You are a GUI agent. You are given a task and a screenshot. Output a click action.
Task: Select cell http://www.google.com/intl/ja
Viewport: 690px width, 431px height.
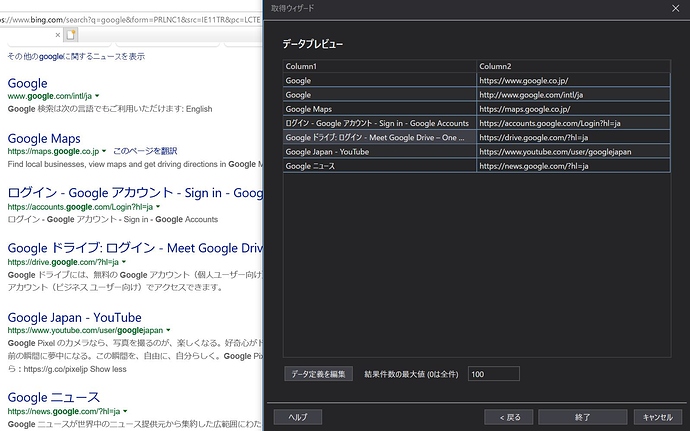(x=573, y=95)
